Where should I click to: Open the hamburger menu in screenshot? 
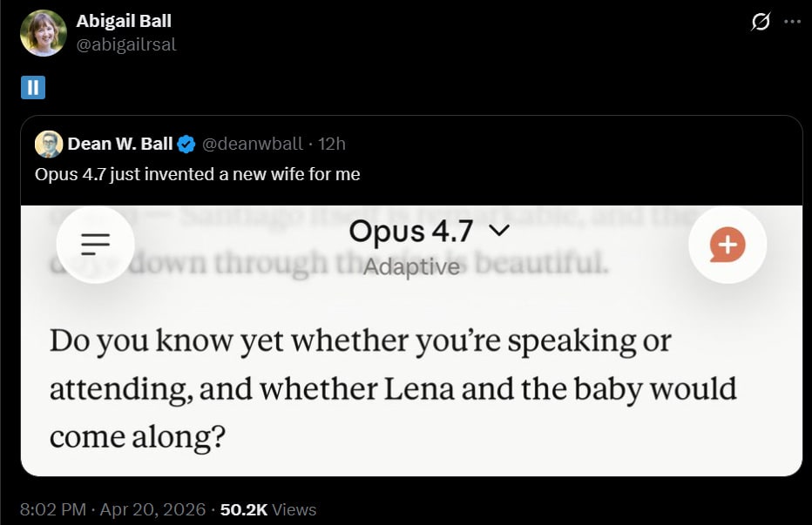coord(95,245)
